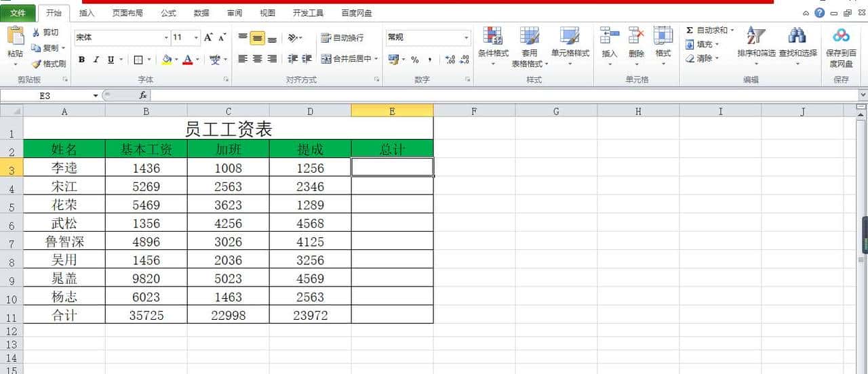Image resolution: width=868 pixels, height=374 pixels.
Task: Decrease decimal places icon
Action: (x=464, y=60)
